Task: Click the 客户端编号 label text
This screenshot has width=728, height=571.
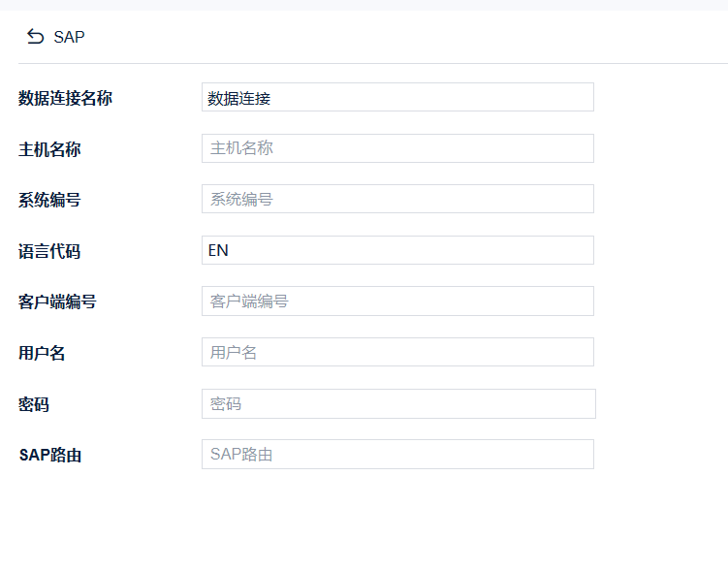Action: coord(57,302)
